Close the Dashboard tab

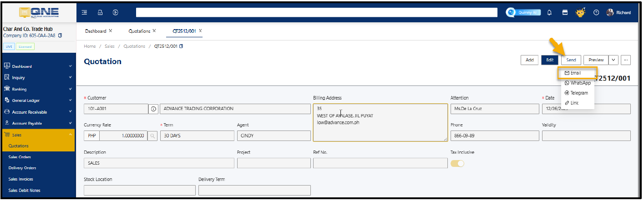(111, 31)
